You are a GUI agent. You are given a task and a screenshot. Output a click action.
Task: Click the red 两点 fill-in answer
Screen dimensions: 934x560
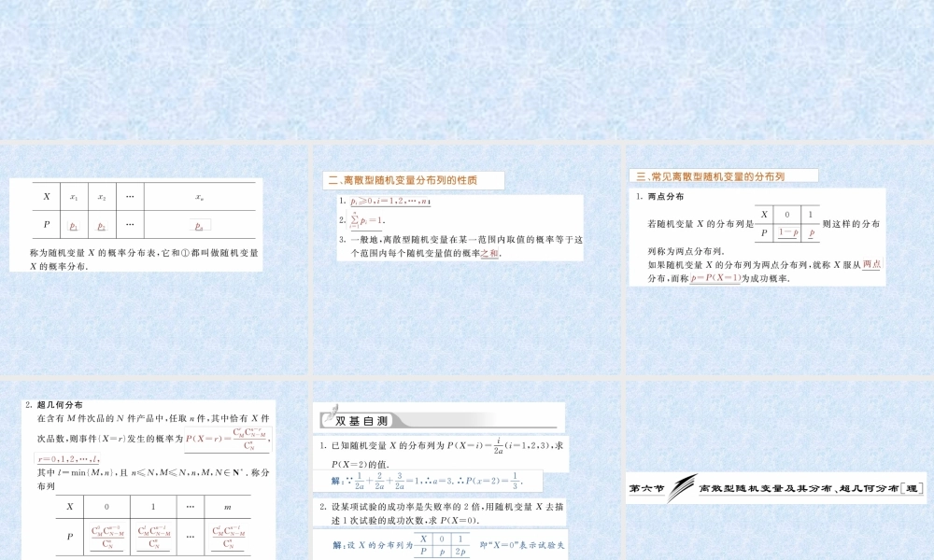click(870, 265)
